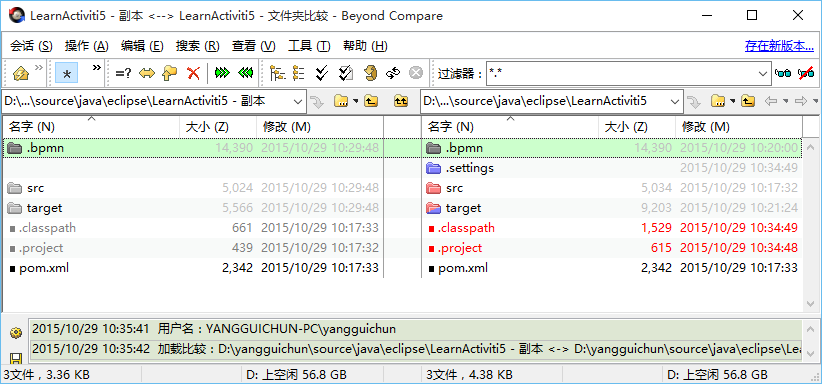Sort left pane by 大小 (Z) column
The image size is (822, 384).
pyautogui.click(x=218, y=127)
